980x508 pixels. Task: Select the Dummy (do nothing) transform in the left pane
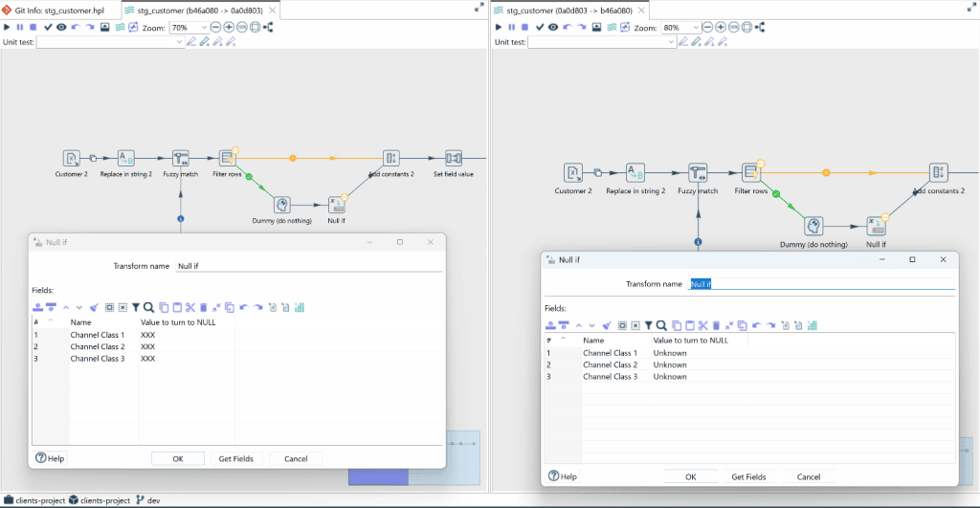click(x=282, y=205)
